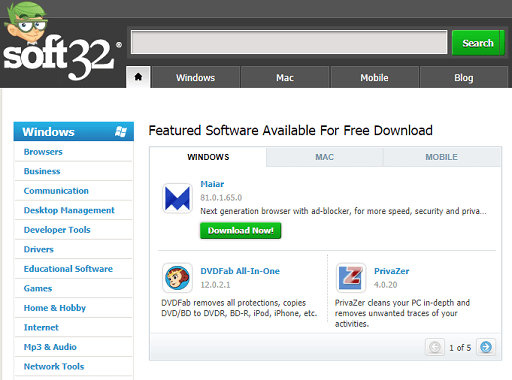Open the Drivers category
Screen dimensions: 512x380
pyautogui.click(x=39, y=249)
